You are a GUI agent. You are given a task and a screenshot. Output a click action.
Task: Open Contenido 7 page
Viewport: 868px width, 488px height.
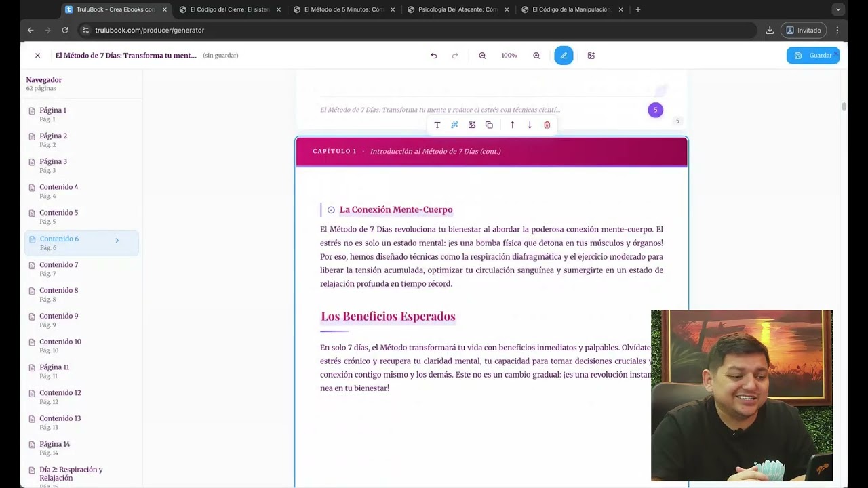(x=81, y=269)
